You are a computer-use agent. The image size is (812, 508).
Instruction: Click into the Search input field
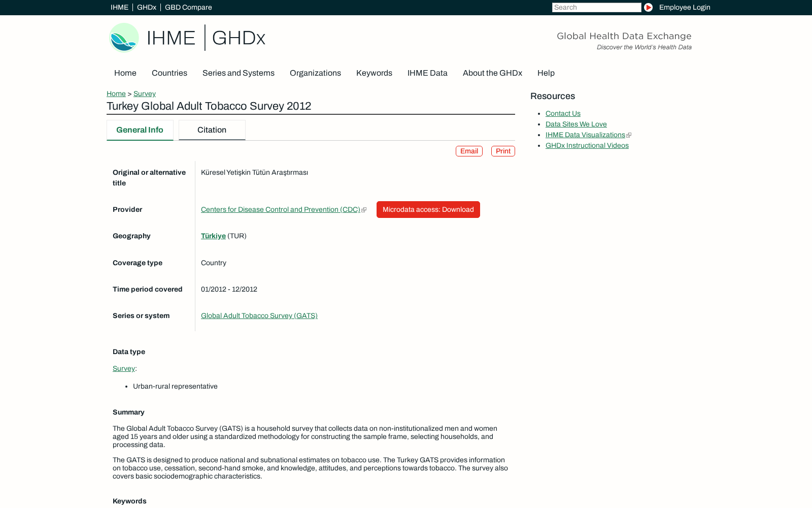click(x=596, y=7)
